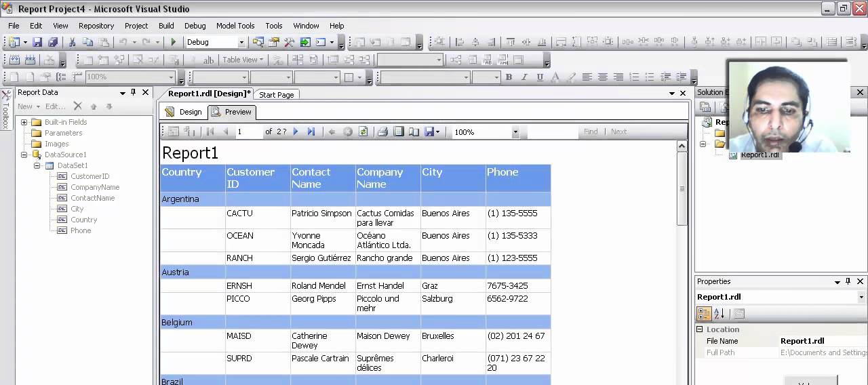Collapse the DataSet1 node
Screen dimensions: 868x385
pos(37,165)
